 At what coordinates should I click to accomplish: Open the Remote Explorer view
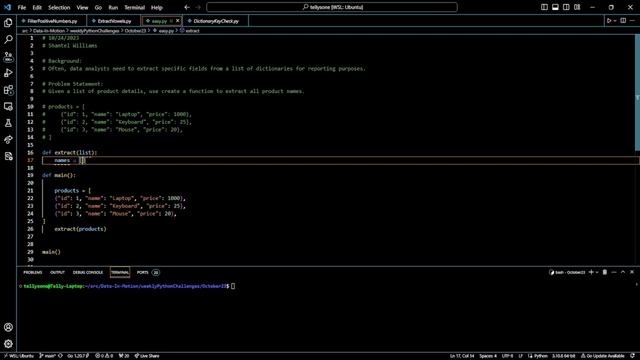pos(8,107)
